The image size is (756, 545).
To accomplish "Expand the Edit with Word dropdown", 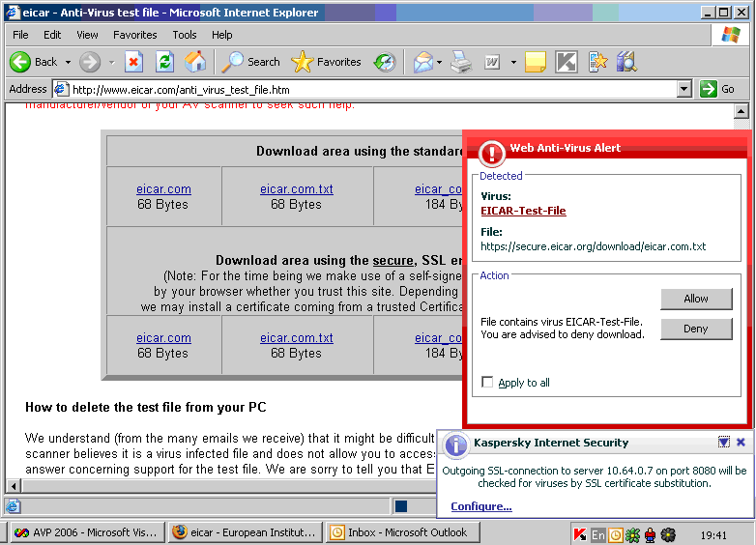I will pos(513,62).
